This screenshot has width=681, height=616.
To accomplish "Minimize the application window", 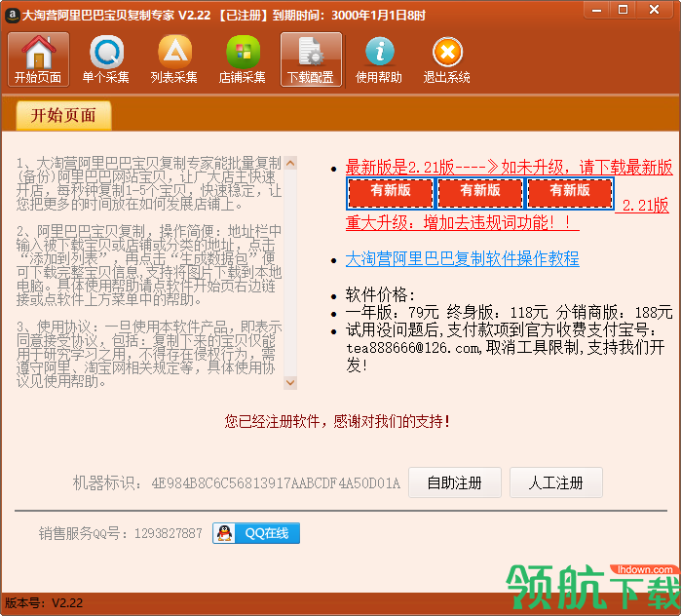I will coord(597,9).
